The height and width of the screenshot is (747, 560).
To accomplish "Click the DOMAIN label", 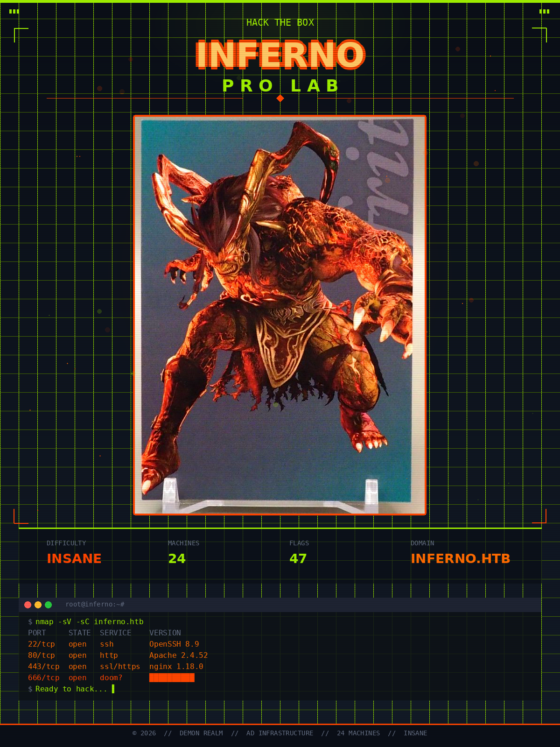I will pyautogui.click(x=422, y=543).
